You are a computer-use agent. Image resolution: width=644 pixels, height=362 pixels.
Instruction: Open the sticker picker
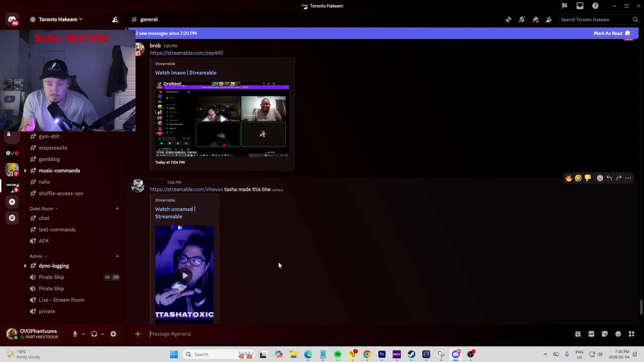click(605, 334)
